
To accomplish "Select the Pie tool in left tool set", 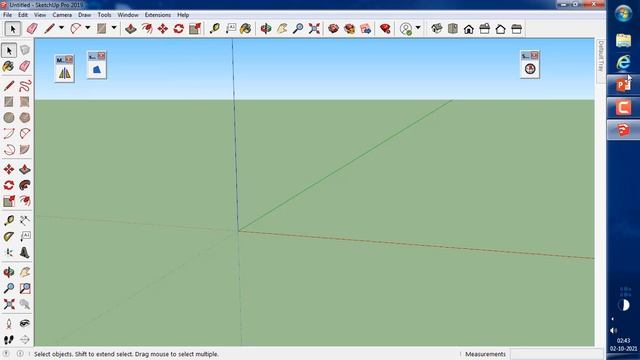I will [x=24, y=149].
